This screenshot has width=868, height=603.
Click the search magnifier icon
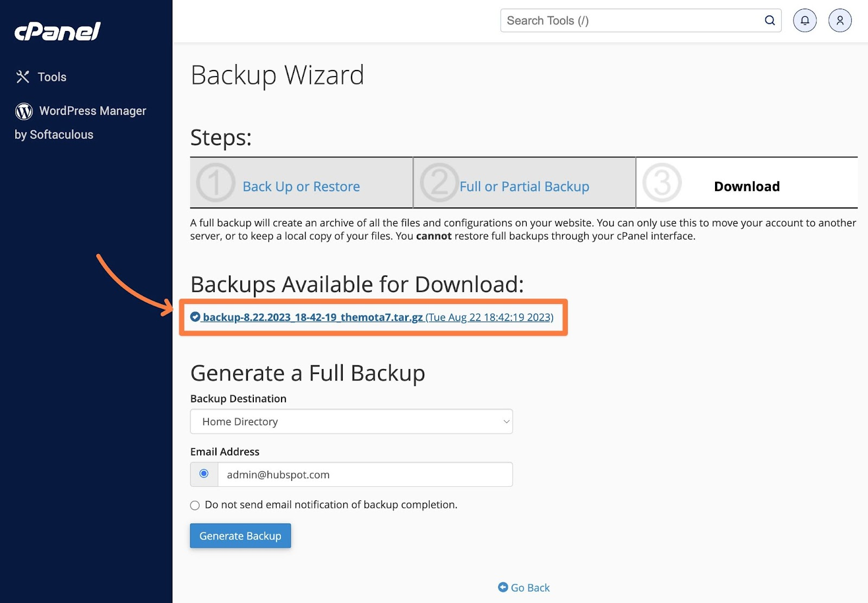770,21
